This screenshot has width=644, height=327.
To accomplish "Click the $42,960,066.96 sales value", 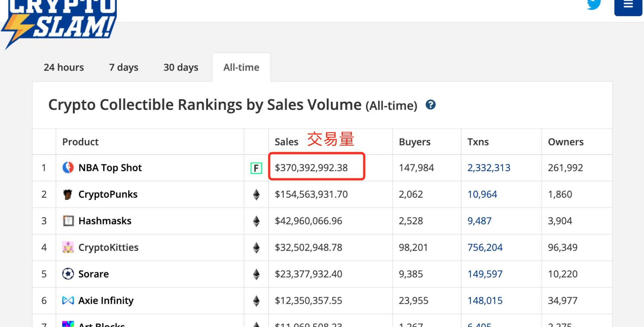I will 309,221.
